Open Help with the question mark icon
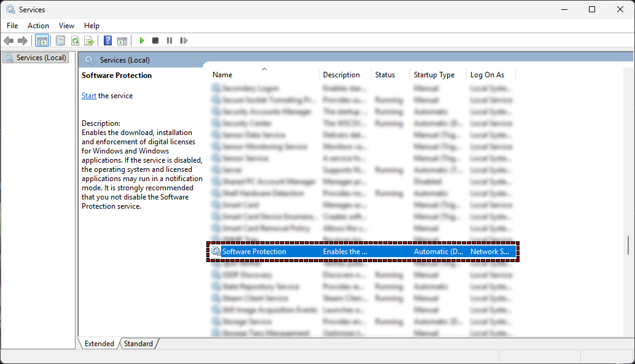 108,41
